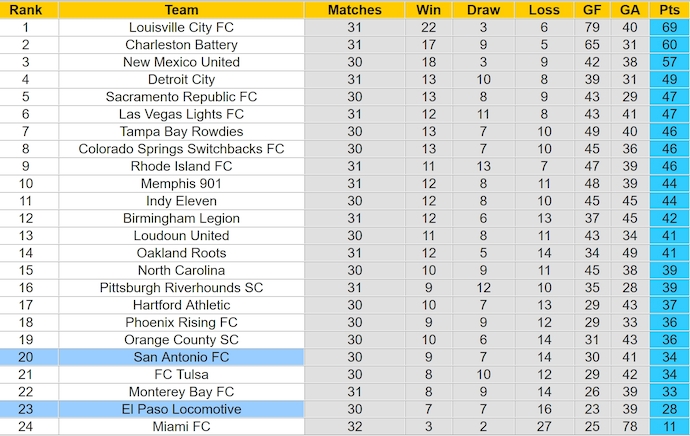Click the GA column header
This screenshot has width=690, height=436.
[630, 10]
